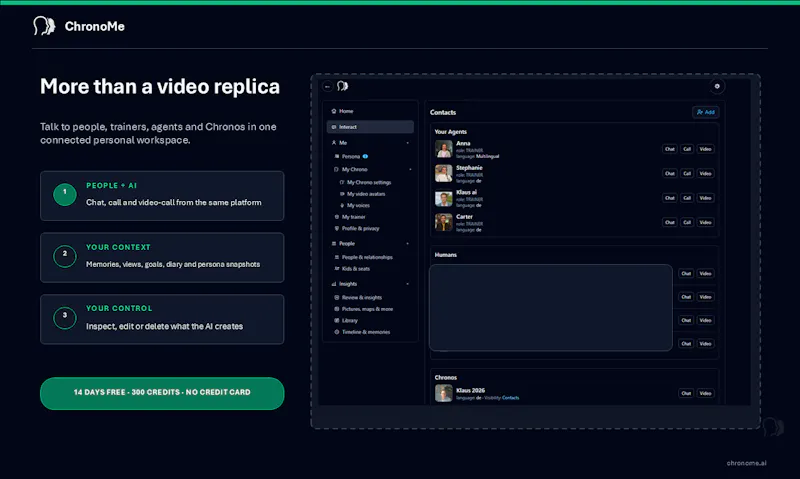
Task: Click the 'Multilingual' language value for Anna
Action: 488,156
